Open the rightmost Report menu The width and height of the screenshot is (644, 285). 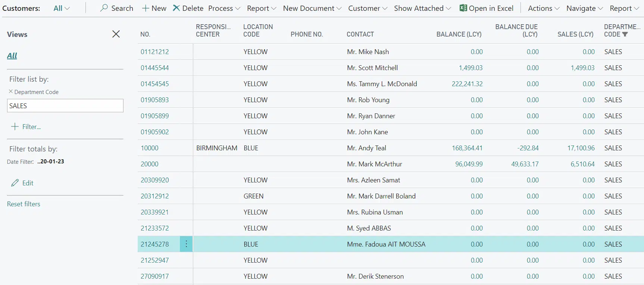[624, 8]
